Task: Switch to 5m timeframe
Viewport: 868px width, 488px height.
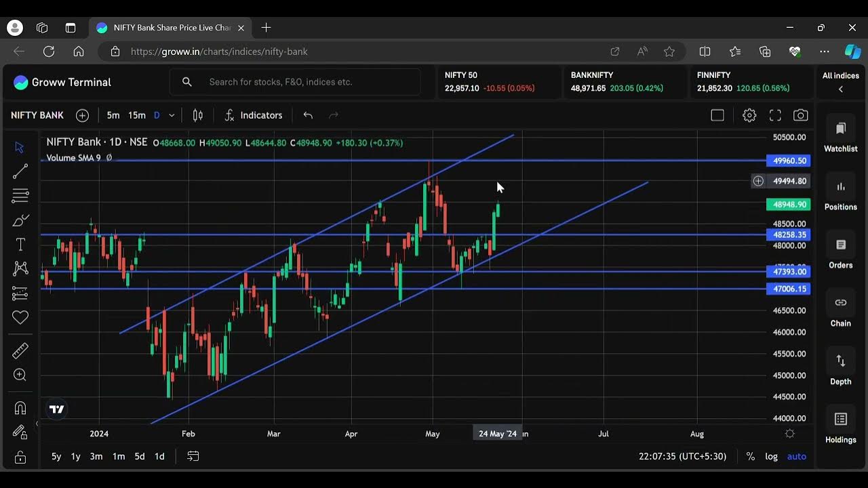Action: [113, 115]
